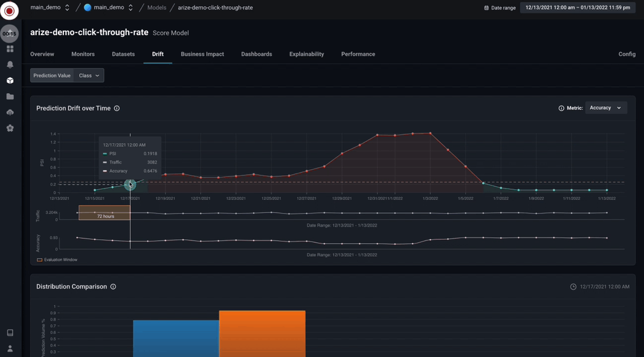Click the calendar icon beside Date range
Viewport: 644px width, 357px height.
486,8
